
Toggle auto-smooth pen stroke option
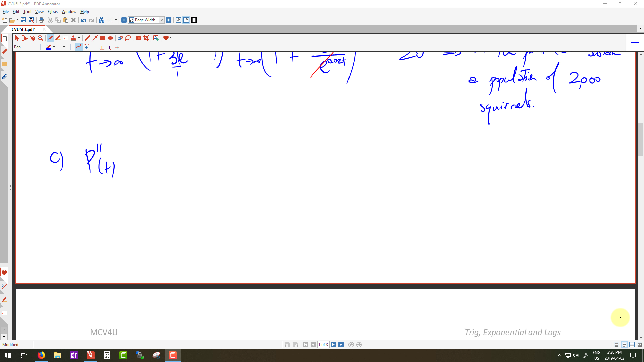(x=78, y=47)
